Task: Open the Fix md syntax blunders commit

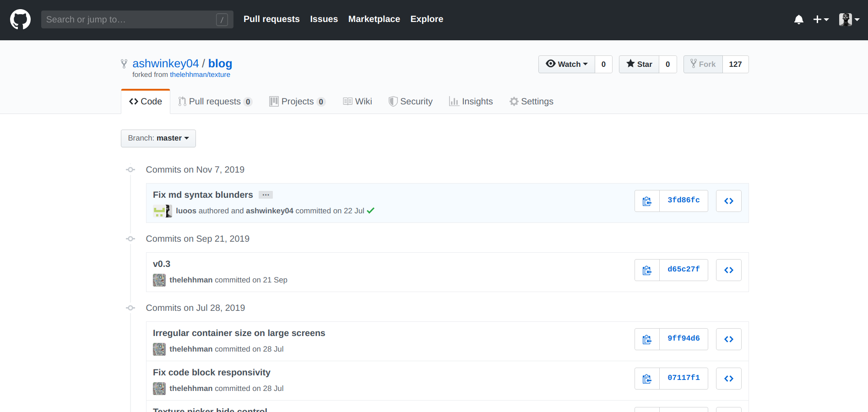Action: pos(203,195)
